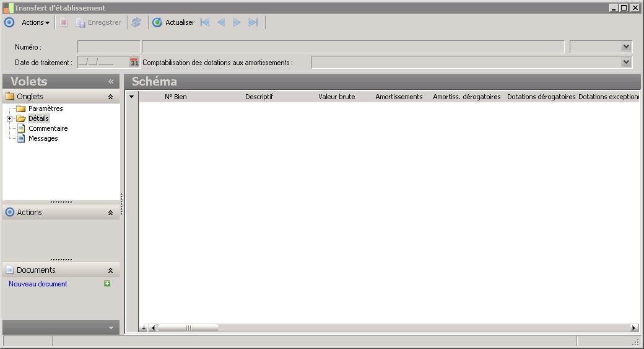Collapse the Volets panel with double chevron
Screen dimensions: 644x349
point(111,81)
